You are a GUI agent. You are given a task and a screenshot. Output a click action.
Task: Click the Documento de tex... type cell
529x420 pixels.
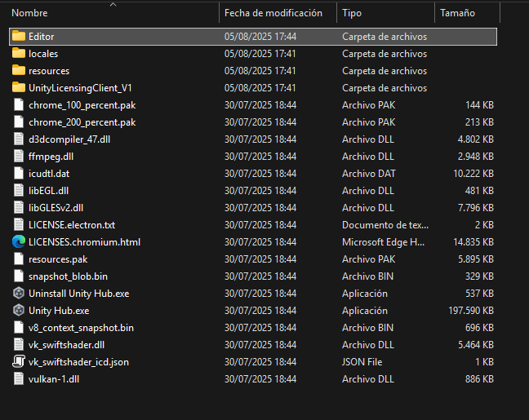point(385,225)
